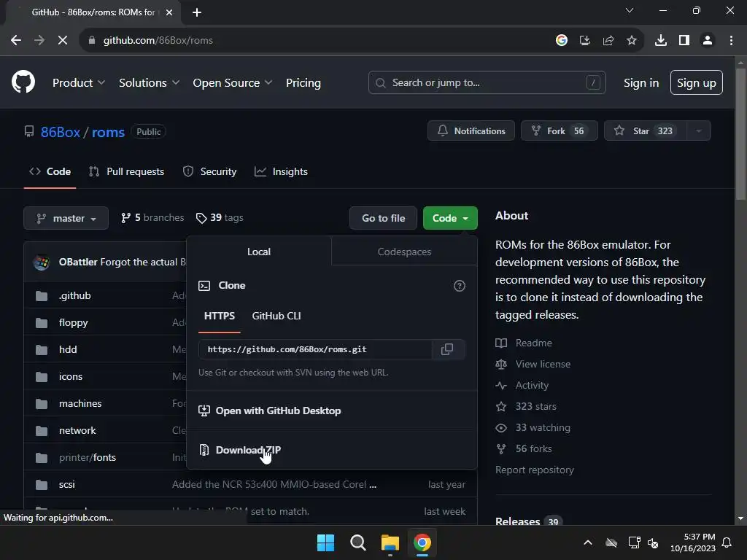Screen dimensions: 747x560
Task: Open the .github folder
Action: pyautogui.click(x=75, y=295)
